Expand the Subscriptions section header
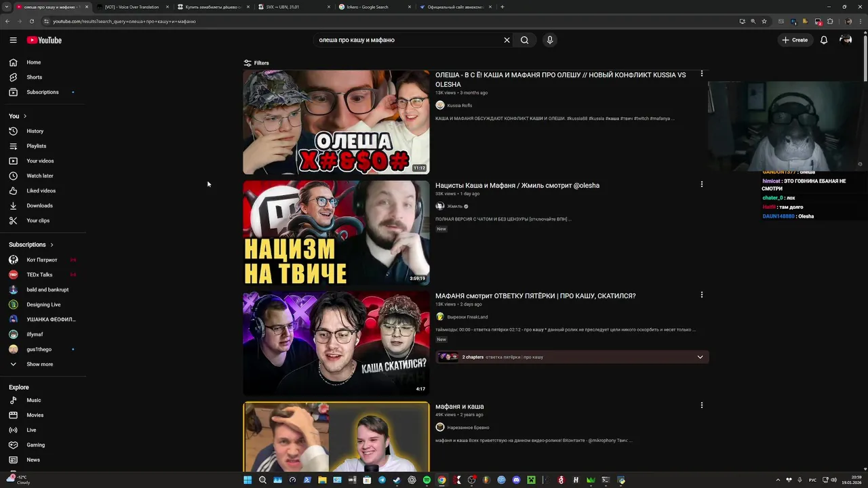The image size is (868, 488). 31,245
